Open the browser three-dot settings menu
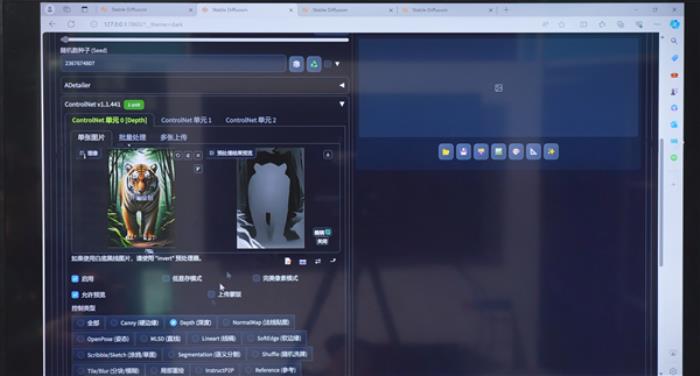Image resolution: width=700 pixels, height=376 pixels. (x=657, y=24)
